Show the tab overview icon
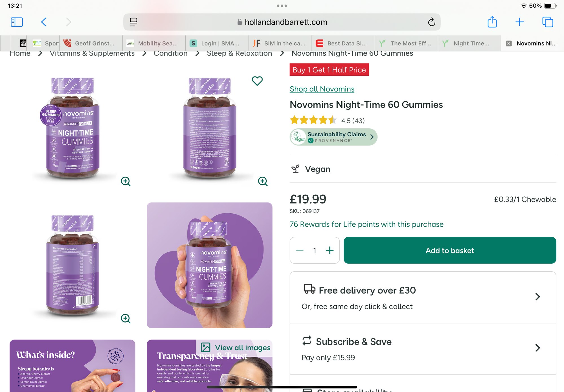This screenshot has width=564, height=392. (548, 22)
